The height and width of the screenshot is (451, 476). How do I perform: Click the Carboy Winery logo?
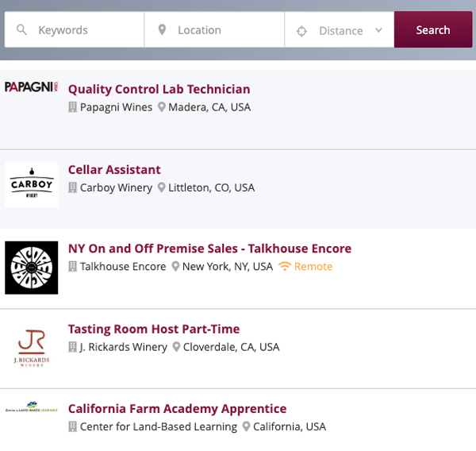pos(31,185)
